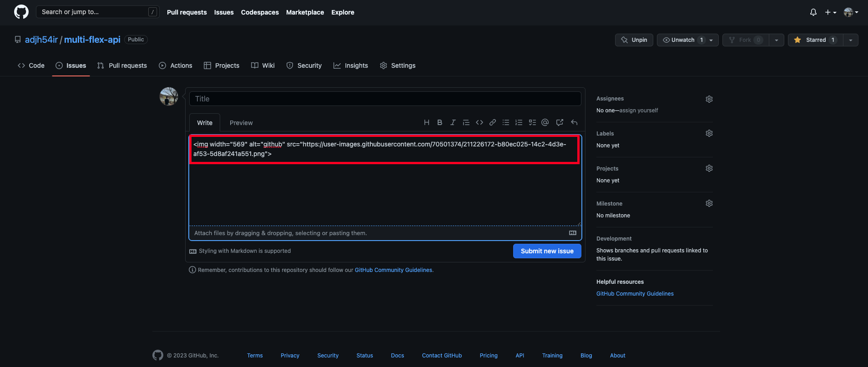Click the attach files drop area
The width and height of the screenshot is (868, 367).
coord(385,233)
